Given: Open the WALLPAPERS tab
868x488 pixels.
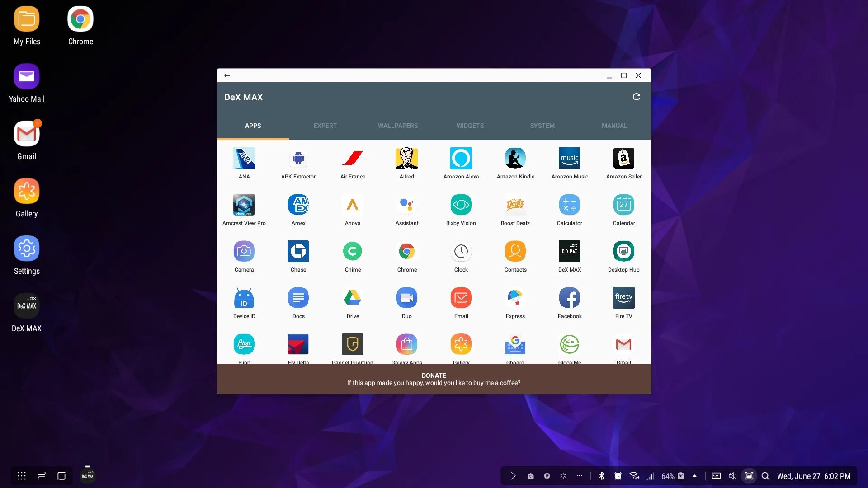Looking at the screenshot, I should (397, 126).
